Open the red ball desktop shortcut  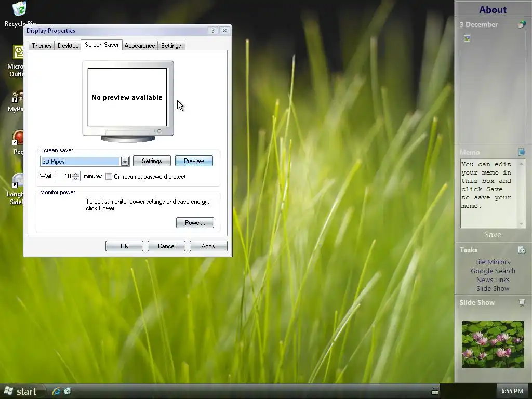pos(17,142)
